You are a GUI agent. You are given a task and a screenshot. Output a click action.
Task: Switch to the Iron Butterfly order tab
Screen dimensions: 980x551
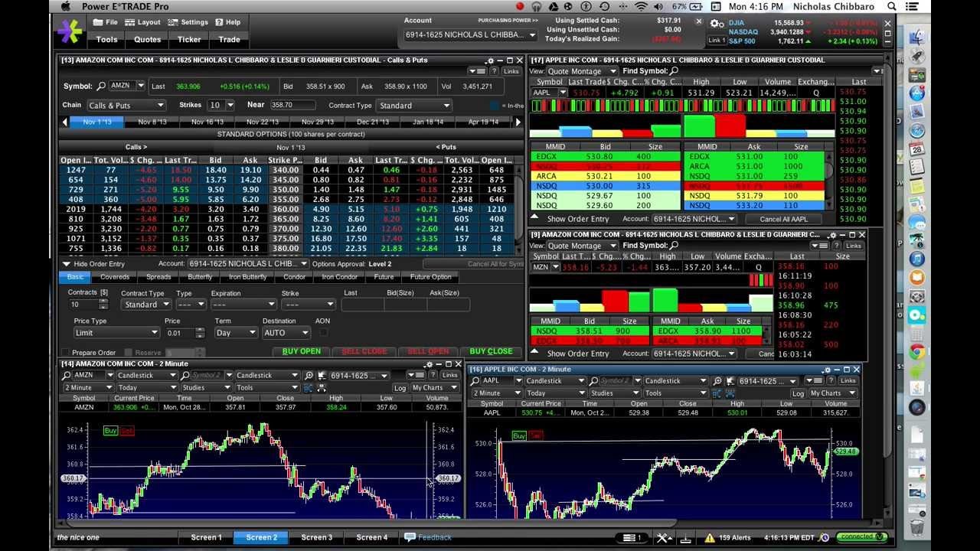point(247,277)
